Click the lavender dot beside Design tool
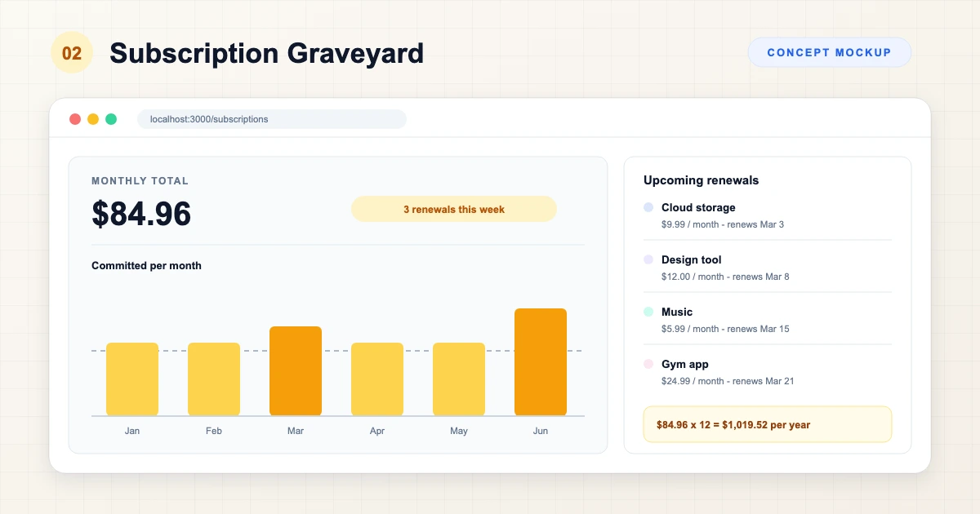 click(648, 259)
